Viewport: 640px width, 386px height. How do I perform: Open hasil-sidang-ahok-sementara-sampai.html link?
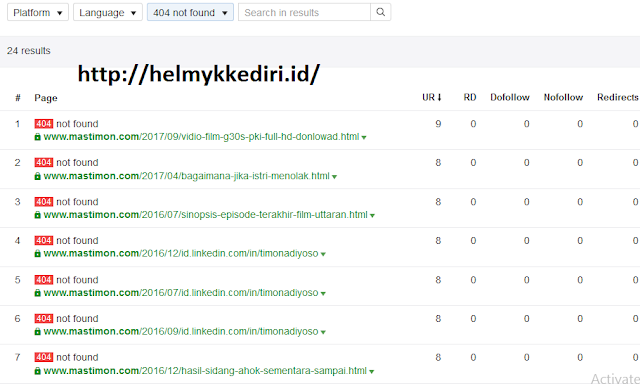pyautogui.click(x=205, y=370)
